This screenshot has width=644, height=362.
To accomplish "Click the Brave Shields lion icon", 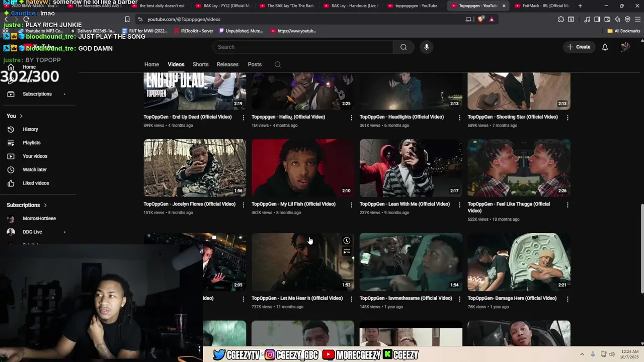I will (481, 19).
